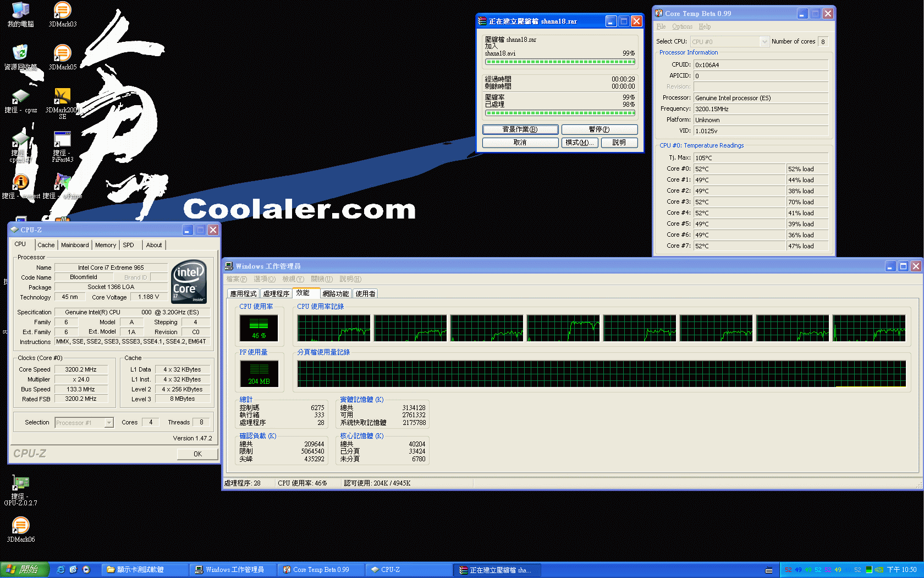Image resolution: width=924 pixels, height=578 pixels.
Task: Open the 3DMark05 desktop shortcut
Action: pos(63,57)
